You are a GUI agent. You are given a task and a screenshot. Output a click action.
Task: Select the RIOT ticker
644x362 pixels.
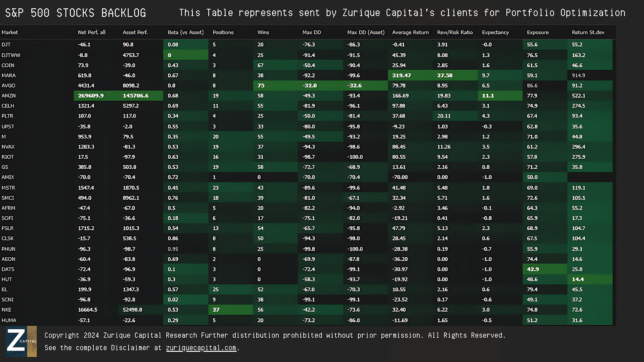point(8,157)
